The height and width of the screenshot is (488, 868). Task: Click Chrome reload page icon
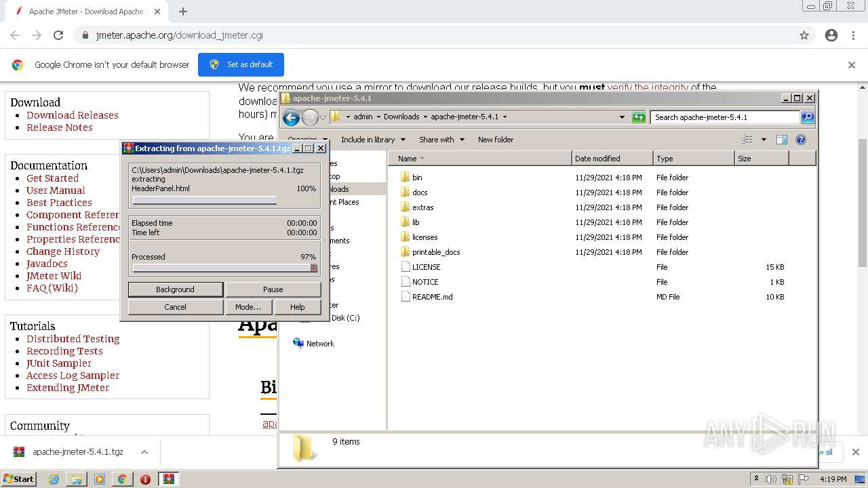[x=58, y=35]
